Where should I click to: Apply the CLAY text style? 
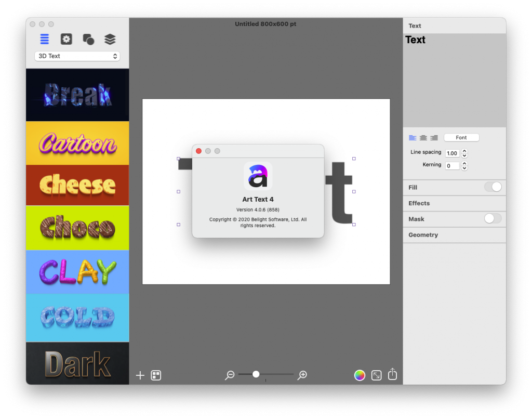(77, 272)
